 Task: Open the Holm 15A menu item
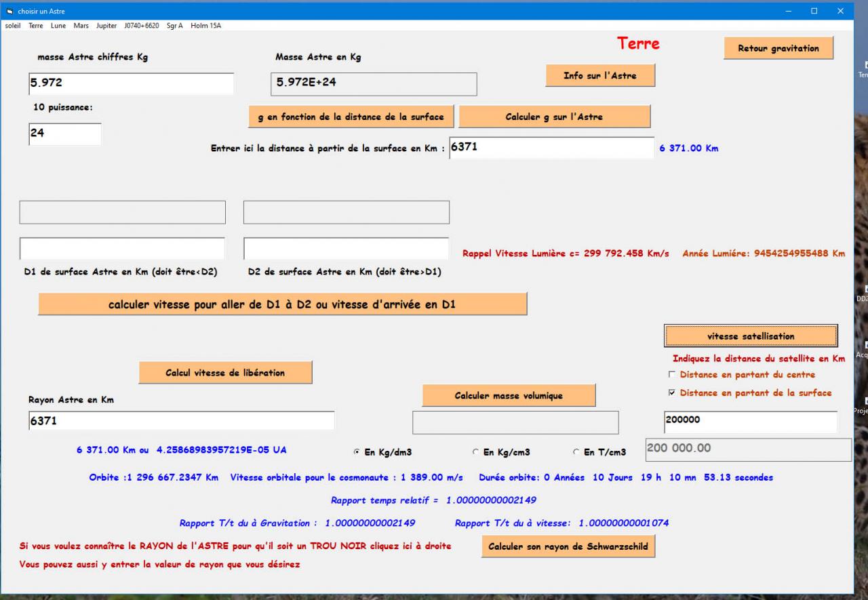(x=205, y=26)
